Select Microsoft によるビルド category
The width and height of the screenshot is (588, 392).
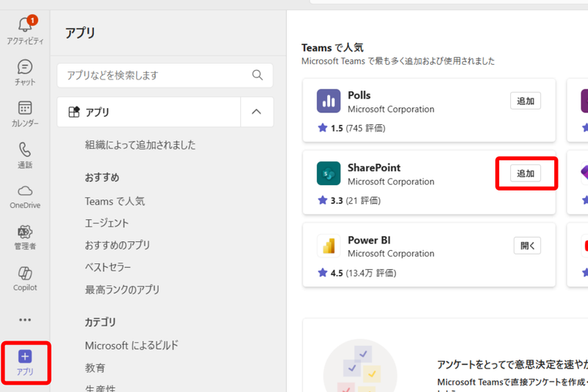point(132,345)
